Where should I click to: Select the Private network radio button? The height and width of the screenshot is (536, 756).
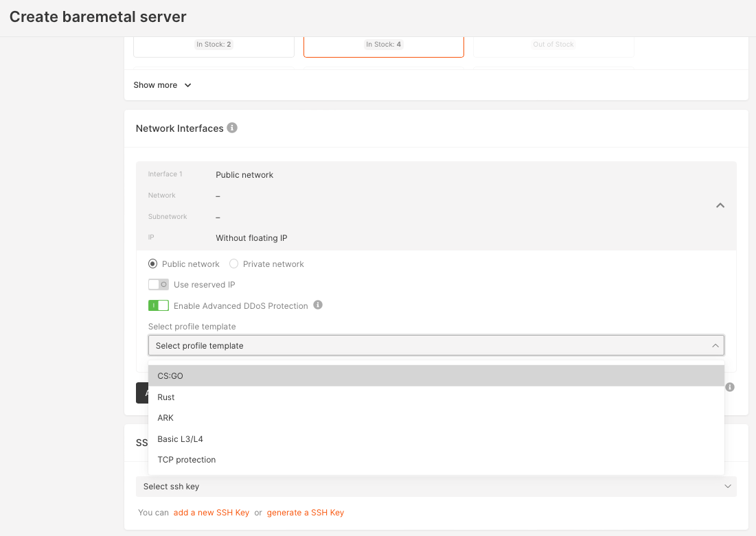233,264
